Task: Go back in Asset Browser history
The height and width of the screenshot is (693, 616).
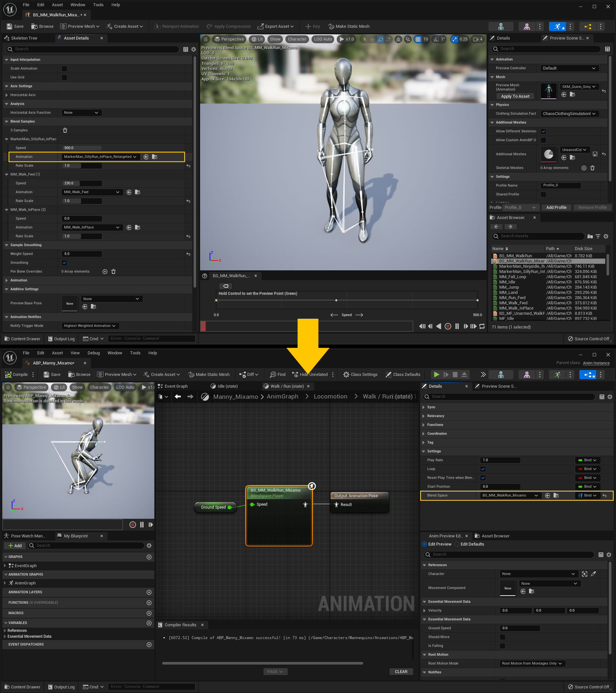Action: click(x=497, y=227)
